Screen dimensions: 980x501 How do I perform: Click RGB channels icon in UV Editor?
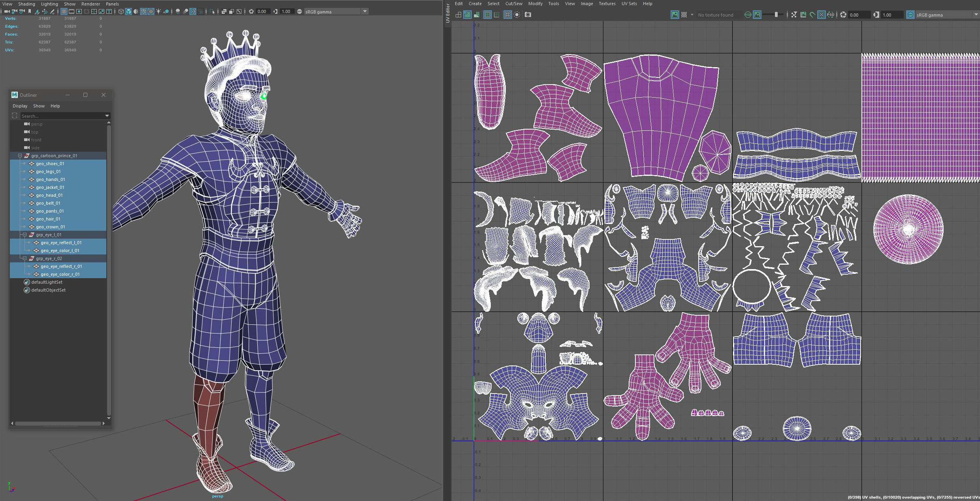tap(748, 15)
